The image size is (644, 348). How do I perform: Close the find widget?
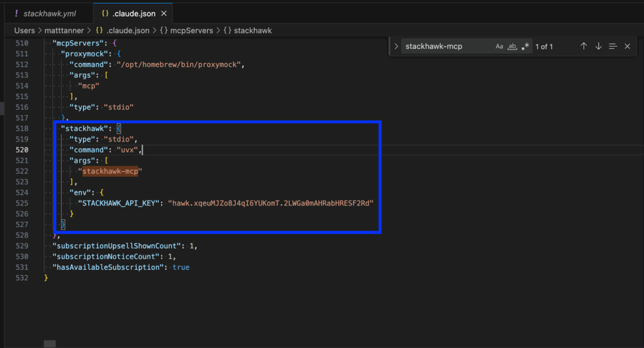[627, 46]
